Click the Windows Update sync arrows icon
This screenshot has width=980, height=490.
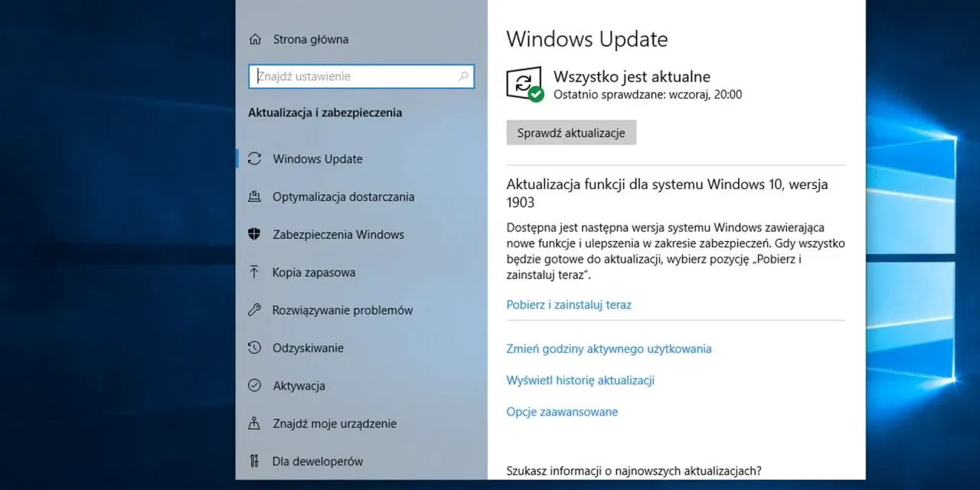point(255,159)
